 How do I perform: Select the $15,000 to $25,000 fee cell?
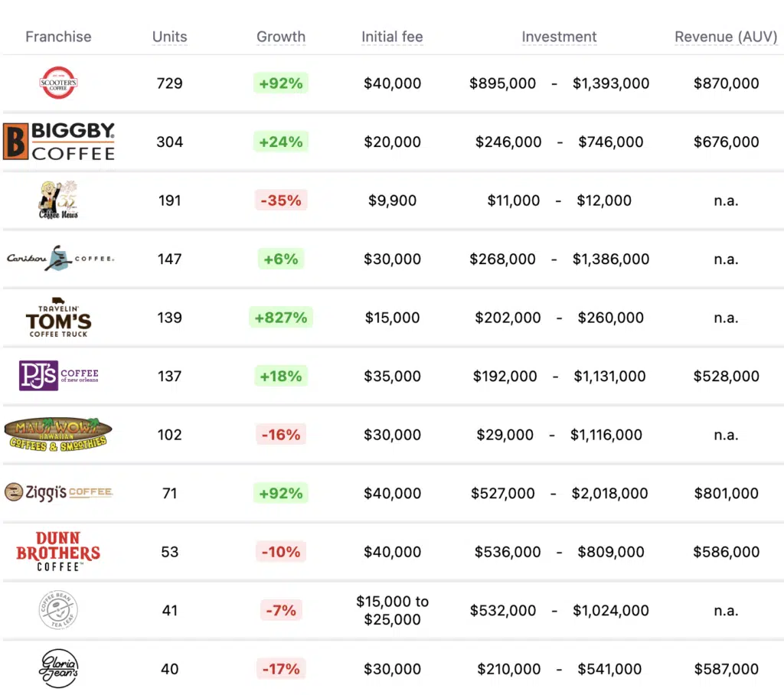coord(392,610)
